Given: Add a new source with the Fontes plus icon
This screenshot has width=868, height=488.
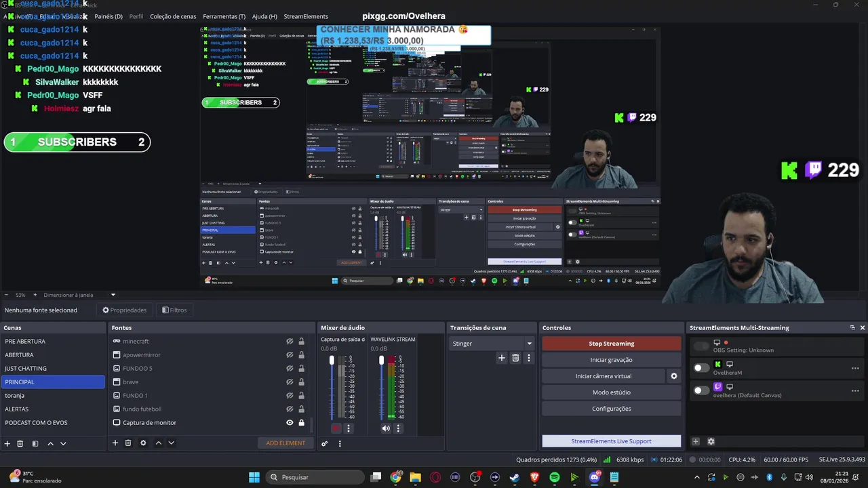Looking at the screenshot, I should pos(115,443).
